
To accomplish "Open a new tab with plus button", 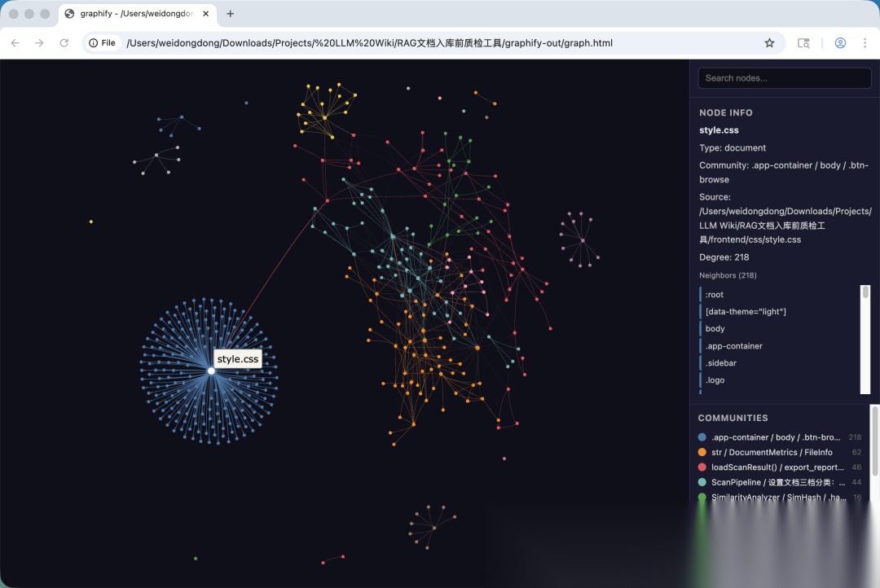I will 230,14.
